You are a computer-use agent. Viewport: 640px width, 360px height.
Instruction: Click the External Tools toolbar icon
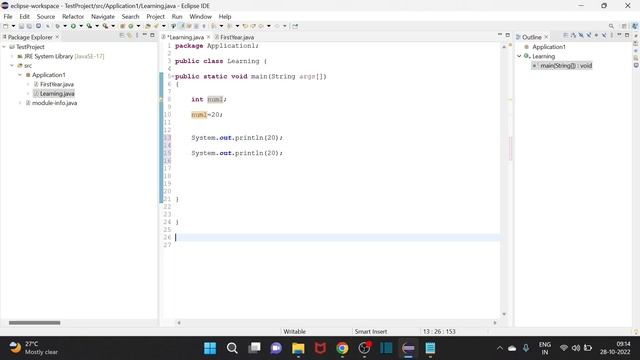(x=105, y=26)
